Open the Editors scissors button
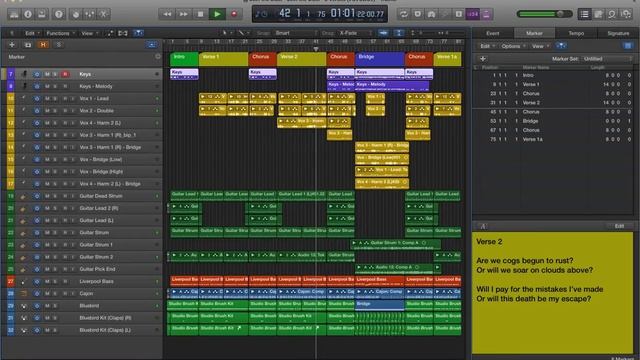The image size is (640, 360). 104,14
